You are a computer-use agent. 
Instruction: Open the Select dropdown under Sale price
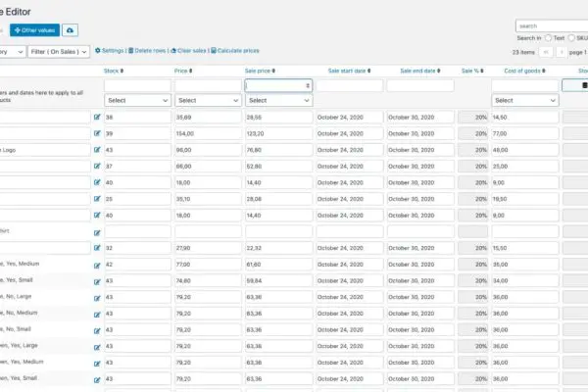pos(278,100)
